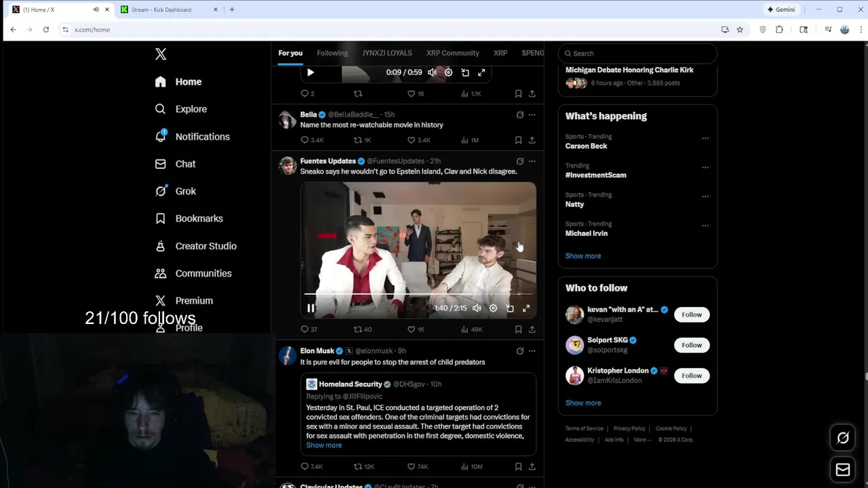Image resolution: width=868 pixels, height=488 pixels.
Task: Follow Solport SKG
Action: pyautogui.click(x=692, y=345)
